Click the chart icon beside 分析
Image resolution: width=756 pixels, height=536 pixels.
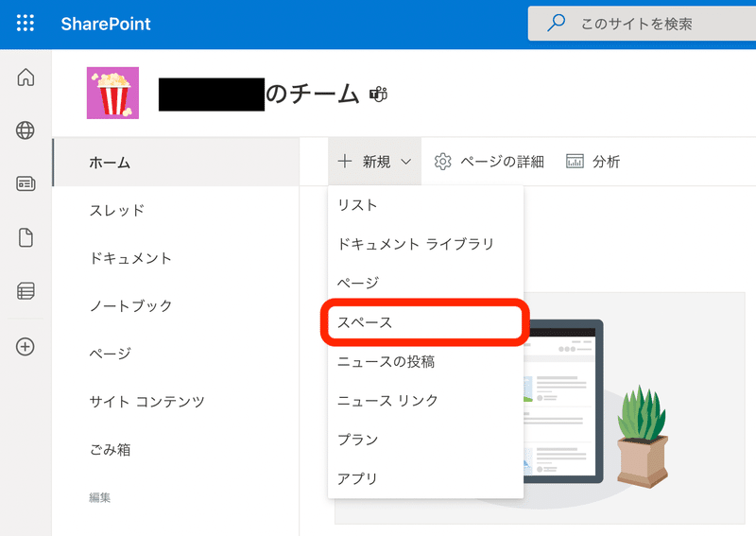575,162
